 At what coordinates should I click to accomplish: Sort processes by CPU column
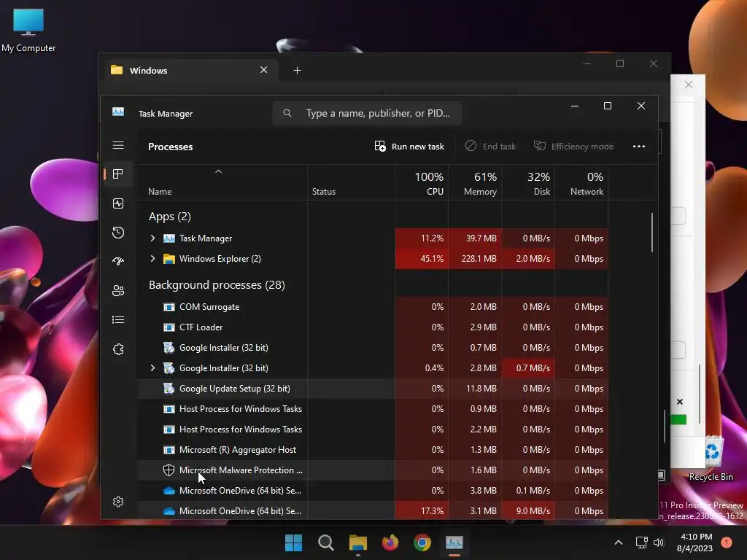click(422, 183)
